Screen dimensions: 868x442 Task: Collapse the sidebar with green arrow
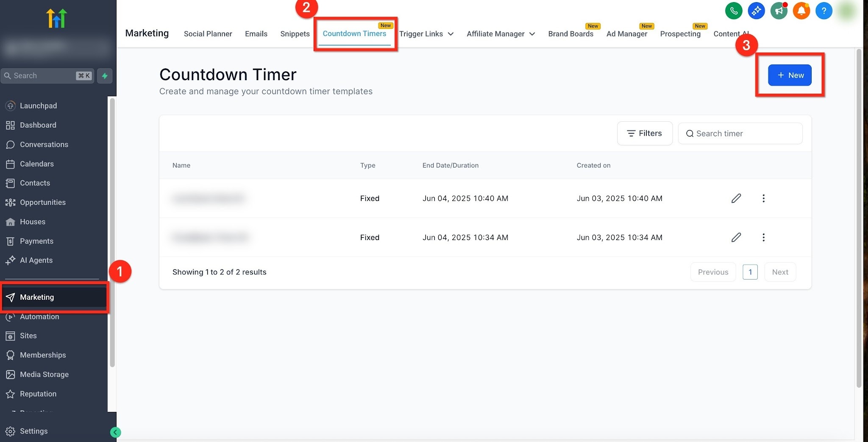115,432
